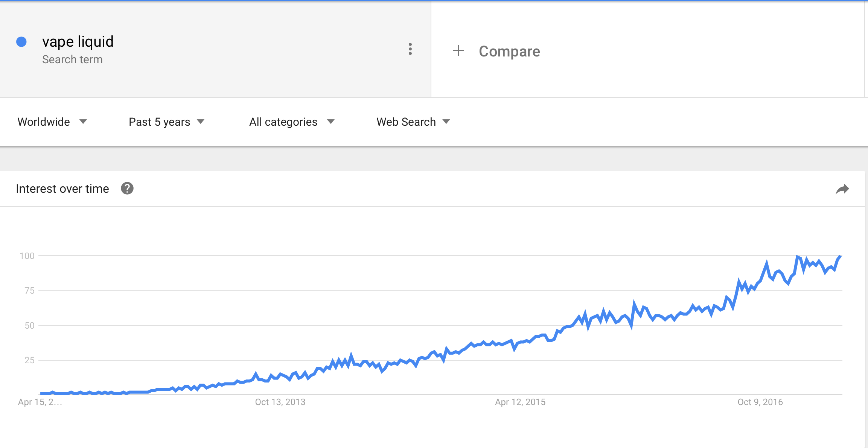The height and width of the screenshot is (448, 868).
Task: Click the plus icon next to Compare
Action: point(458,50)
